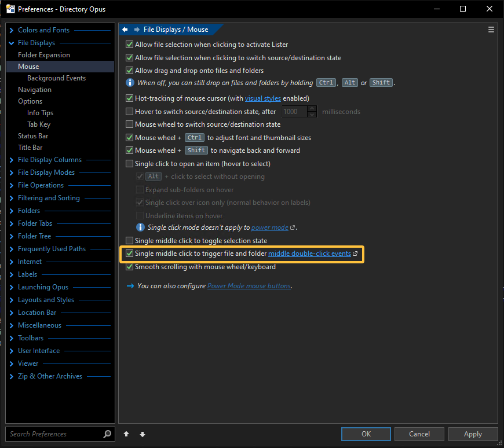
Task: Open the Background Events page
Action: (57, 78)
